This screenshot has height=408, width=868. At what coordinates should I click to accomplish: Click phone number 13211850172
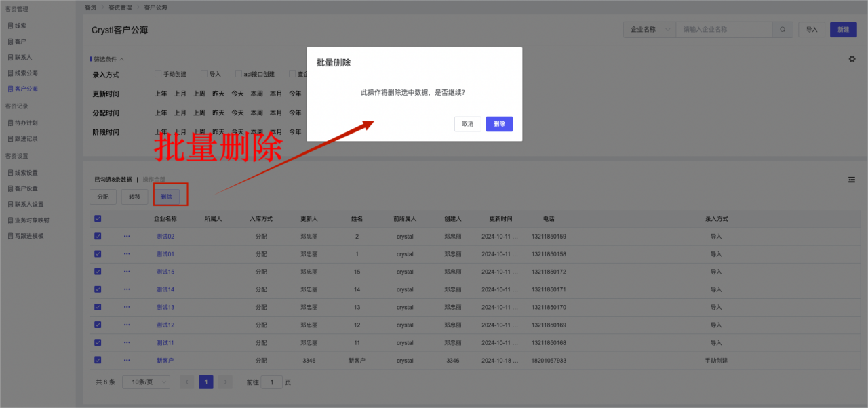(549, 272)
